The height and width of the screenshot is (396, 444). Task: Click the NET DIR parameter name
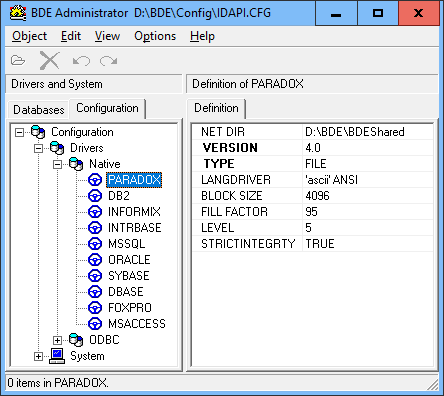click(x=223, y=132)
